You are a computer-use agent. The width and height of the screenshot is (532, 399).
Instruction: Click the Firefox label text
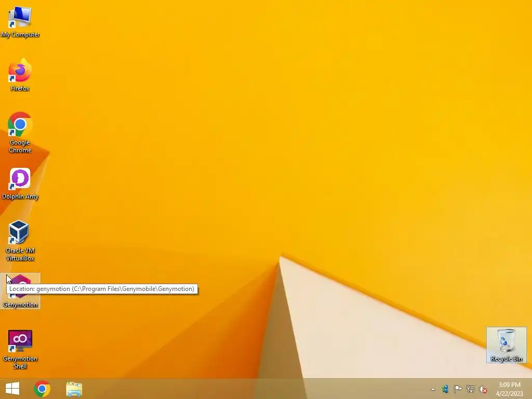coord(20,88)
